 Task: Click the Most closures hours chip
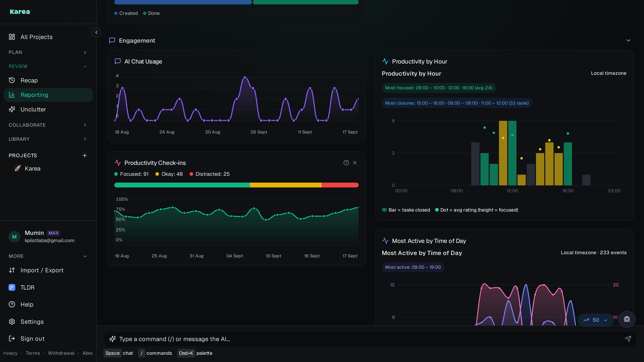coord(457,103)
